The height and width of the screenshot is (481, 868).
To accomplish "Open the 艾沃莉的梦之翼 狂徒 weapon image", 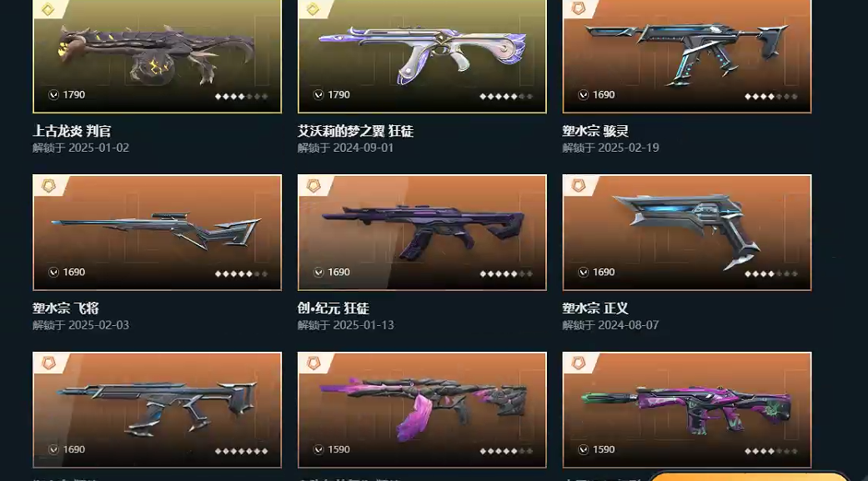I will [x=422, y=56].
